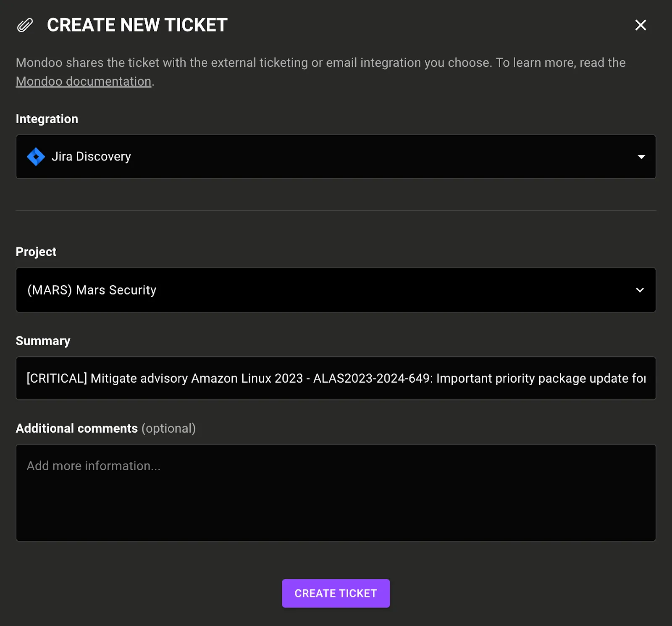Focus the Additional comments text area
Viewport: 672px width, 626px height.
pos(336,493)
